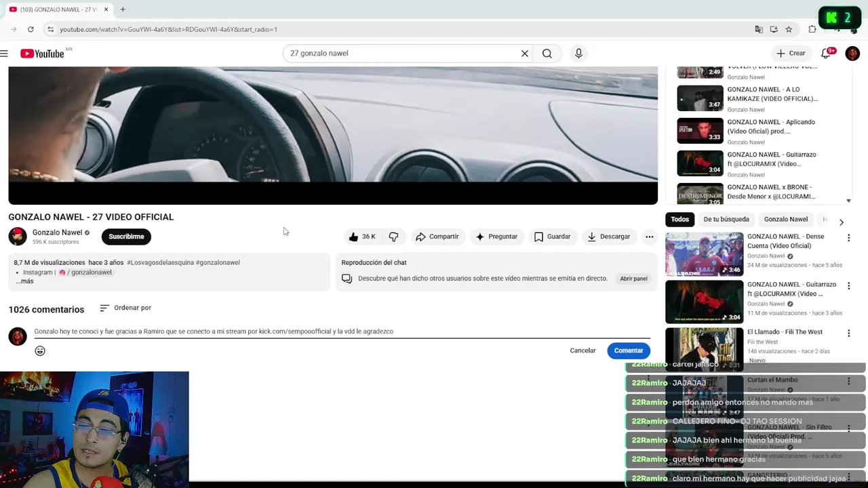Open options for El Llamado video
Screen dimensions: 868x488
[848, 333]
